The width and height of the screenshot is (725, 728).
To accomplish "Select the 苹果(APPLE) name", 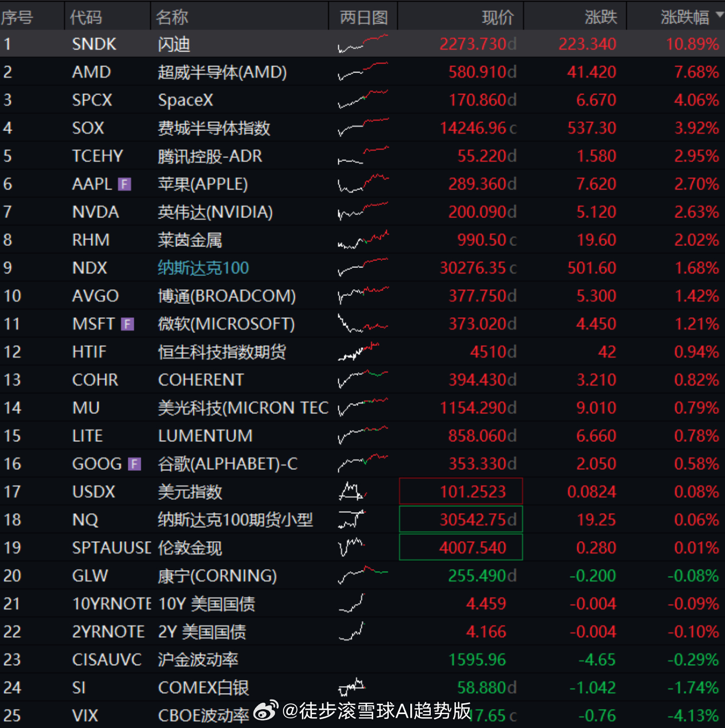I will click(x=203, y=184).
